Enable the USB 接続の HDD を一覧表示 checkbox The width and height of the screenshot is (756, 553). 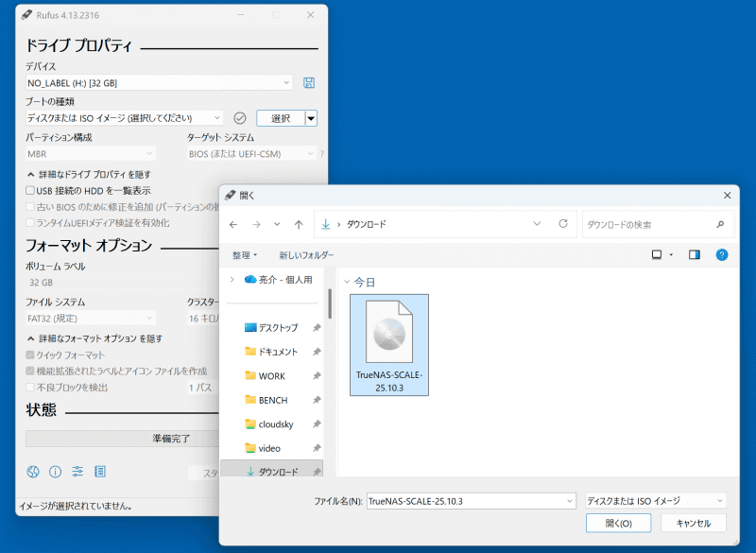[29, 191]
